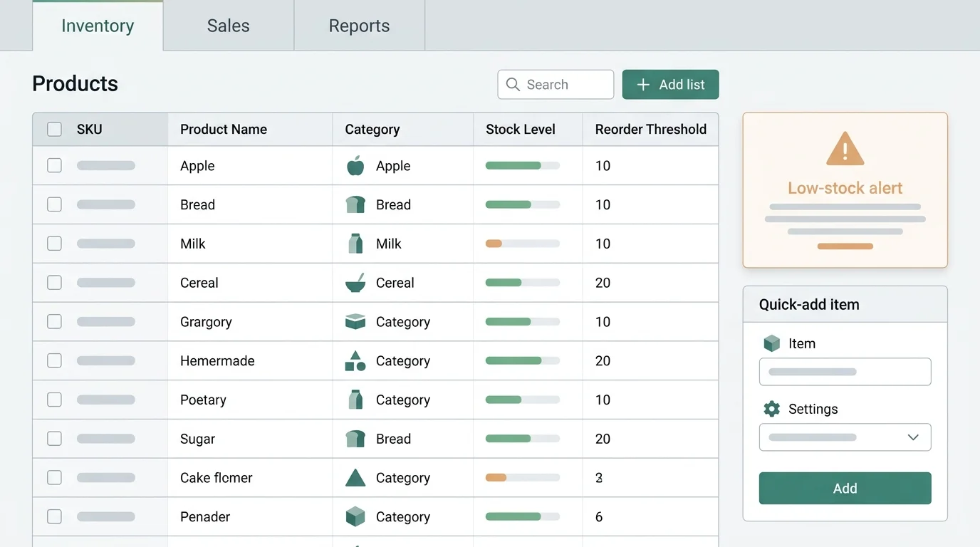Click the magnifier icon in Search box
The image size is (980, 547).
pos(513,85)
